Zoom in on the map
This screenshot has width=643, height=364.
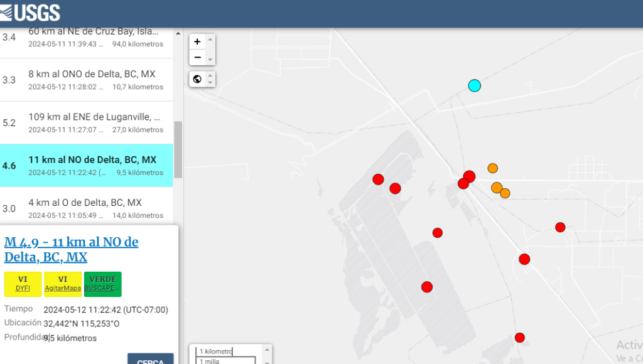[197, 41]
